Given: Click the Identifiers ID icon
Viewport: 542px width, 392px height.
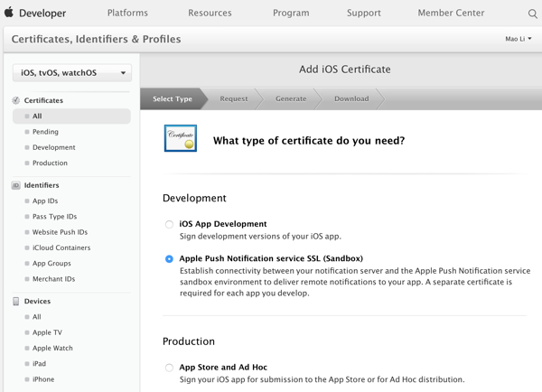Looking at the screenshot, I should 16,185.
